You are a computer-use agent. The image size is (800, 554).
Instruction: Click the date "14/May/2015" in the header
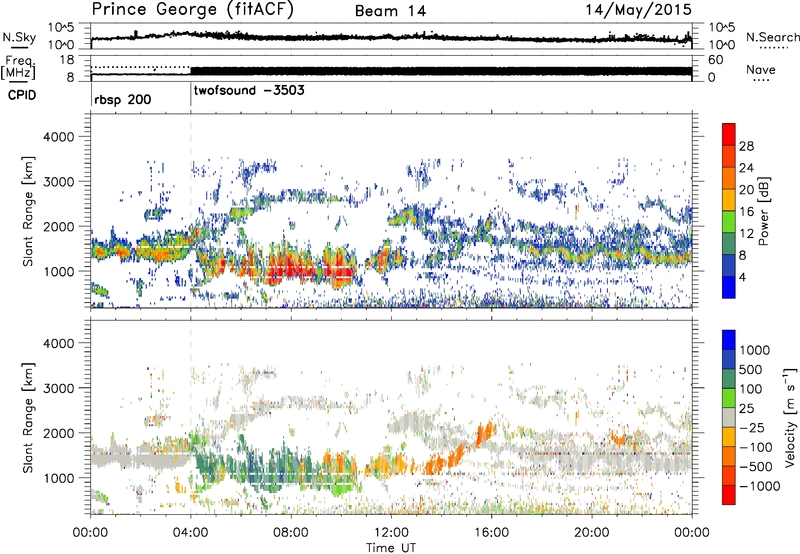tap(638, 10)
